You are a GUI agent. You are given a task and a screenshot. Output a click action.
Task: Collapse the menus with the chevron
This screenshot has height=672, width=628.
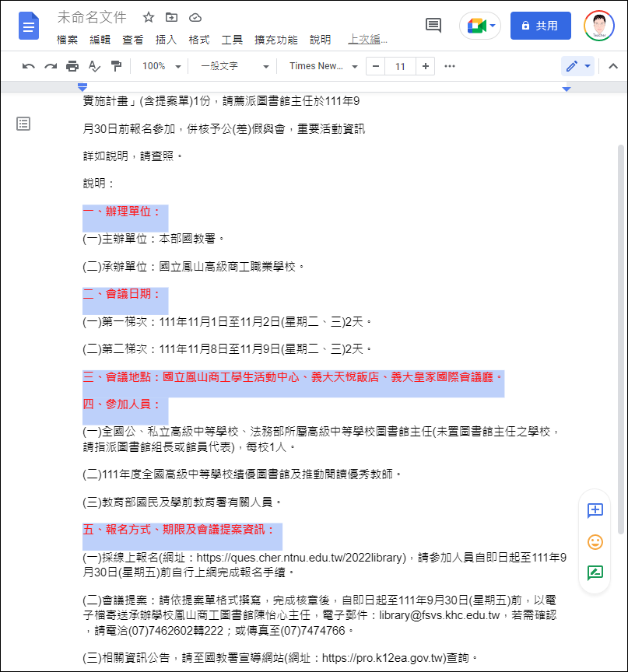(x=614, y=66)
